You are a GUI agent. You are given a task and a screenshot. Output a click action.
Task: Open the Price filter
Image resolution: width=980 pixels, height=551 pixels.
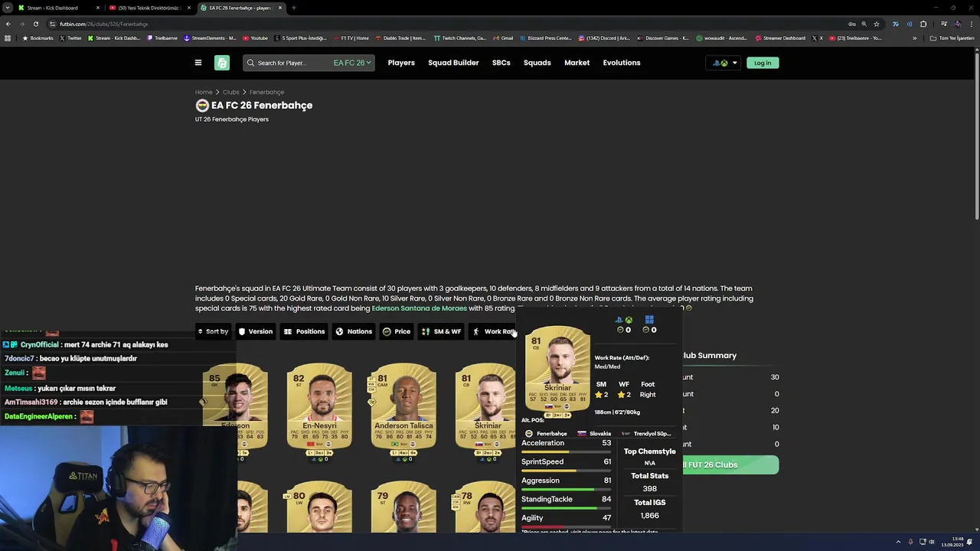(397, 331)
